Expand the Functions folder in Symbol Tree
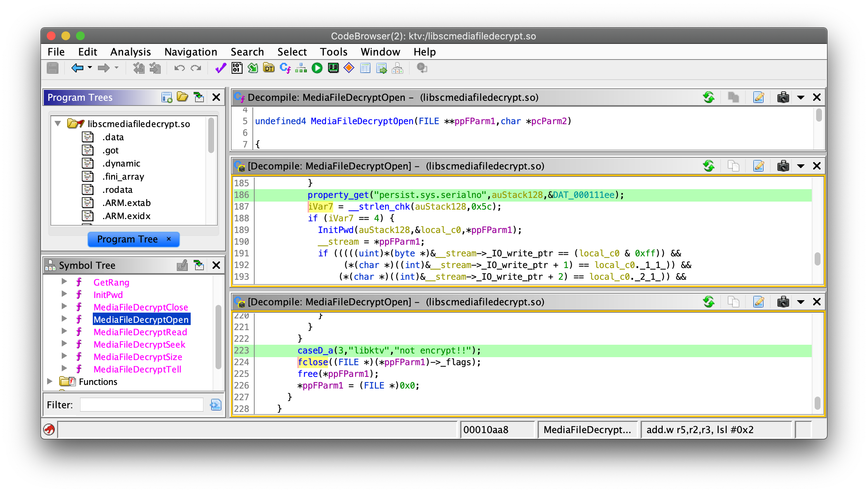868x493 pixels. pyautogui.click(x=50, y=381)
